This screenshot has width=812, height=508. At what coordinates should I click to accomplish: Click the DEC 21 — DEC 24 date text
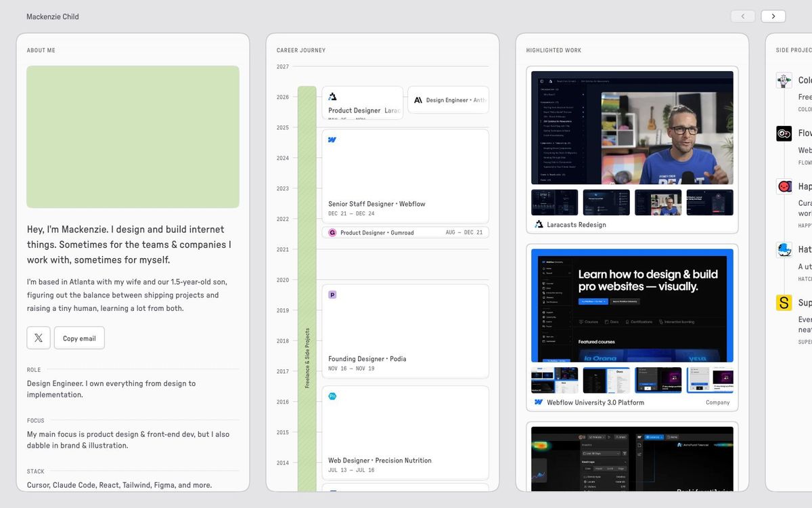click(x=351, y=214)
